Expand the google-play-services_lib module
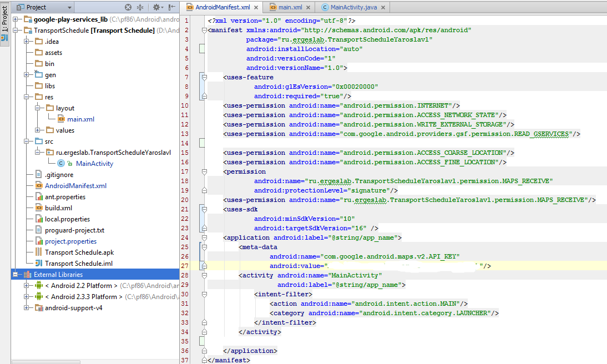Image resolution: width=607 pixels, height=364 pixels. [16, 19]
